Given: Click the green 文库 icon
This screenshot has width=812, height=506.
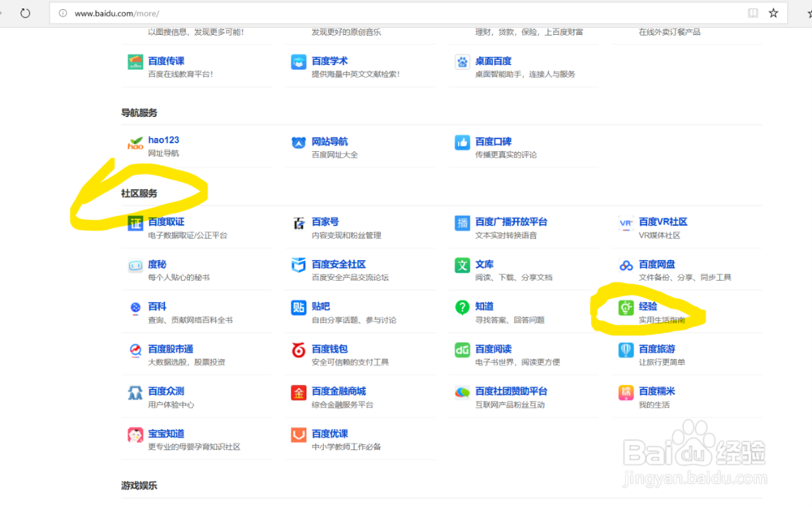Looking at the screenshot, I should (x=462, y=266).
